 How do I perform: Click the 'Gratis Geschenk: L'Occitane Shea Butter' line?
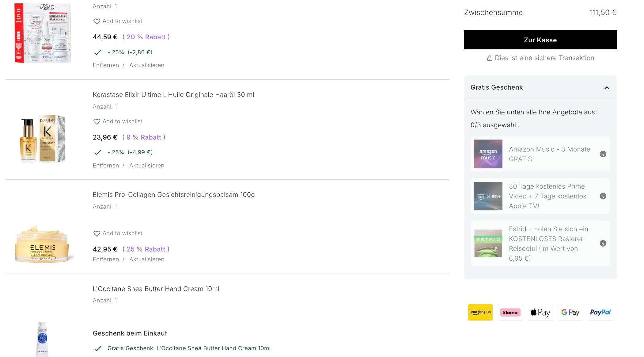(189, 348)
